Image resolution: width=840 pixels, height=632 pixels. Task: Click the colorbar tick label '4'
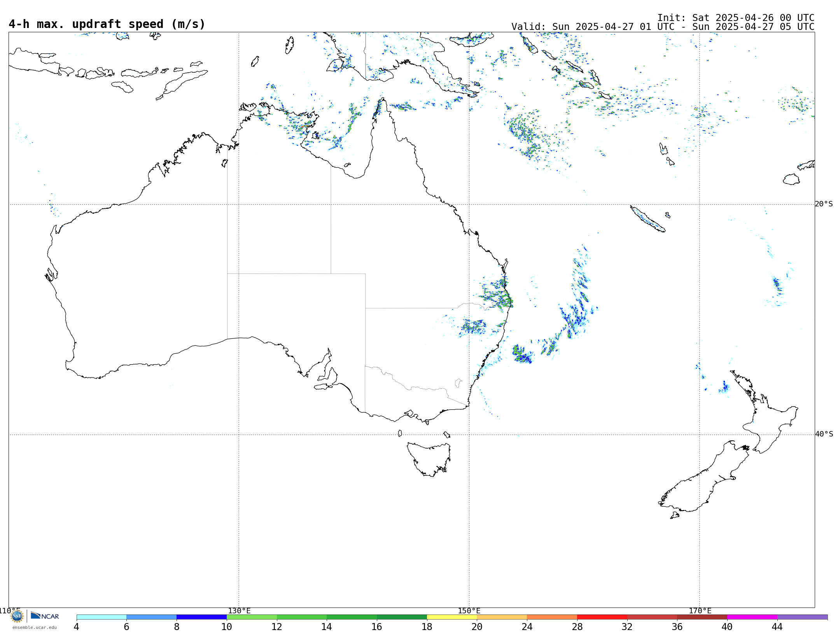[77, 627]
